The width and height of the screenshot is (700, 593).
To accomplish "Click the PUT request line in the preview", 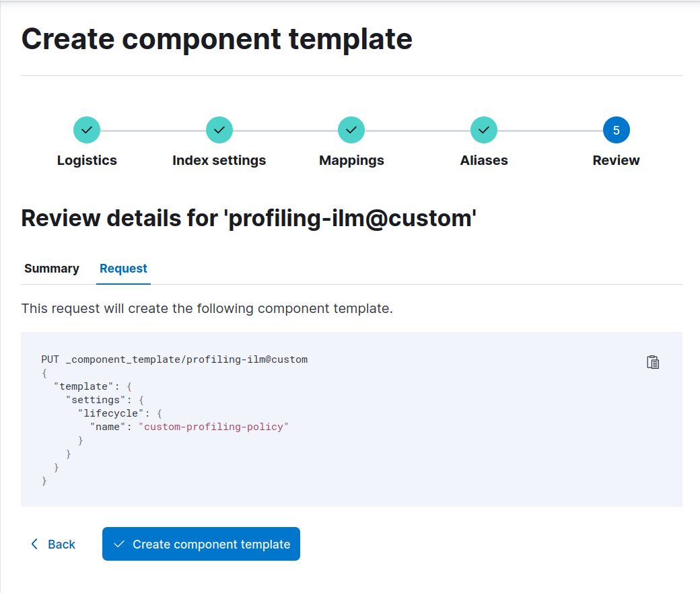I will click(174, 359).
